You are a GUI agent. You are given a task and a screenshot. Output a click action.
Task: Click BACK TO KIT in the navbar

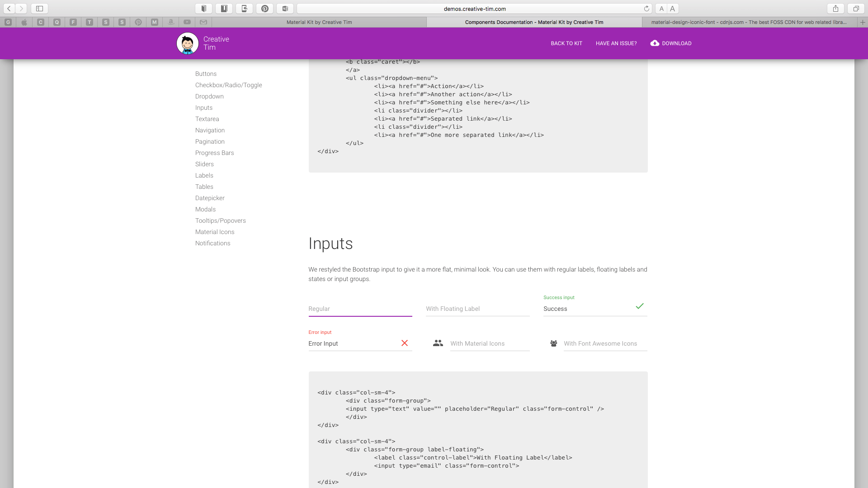click(x=566, y=43)
